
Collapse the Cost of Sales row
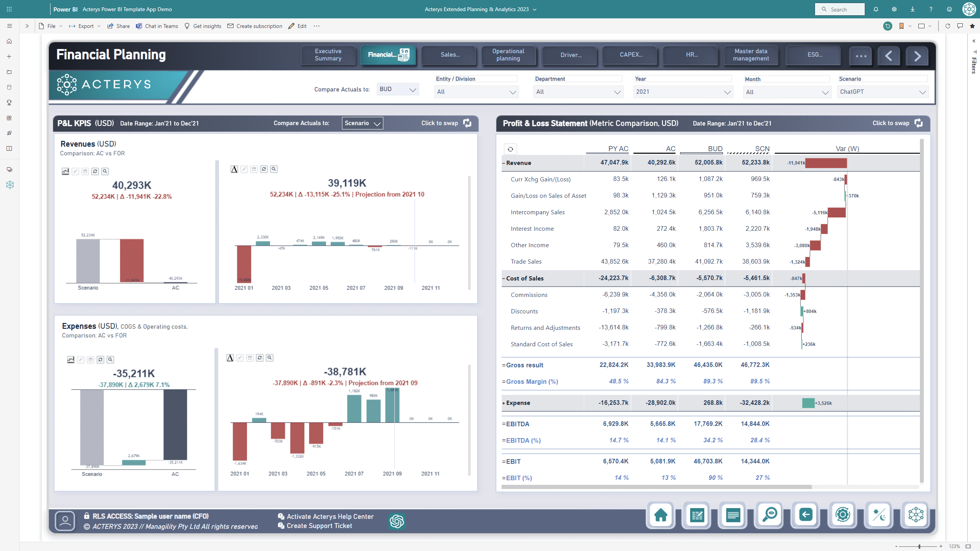tap(504, 279)
